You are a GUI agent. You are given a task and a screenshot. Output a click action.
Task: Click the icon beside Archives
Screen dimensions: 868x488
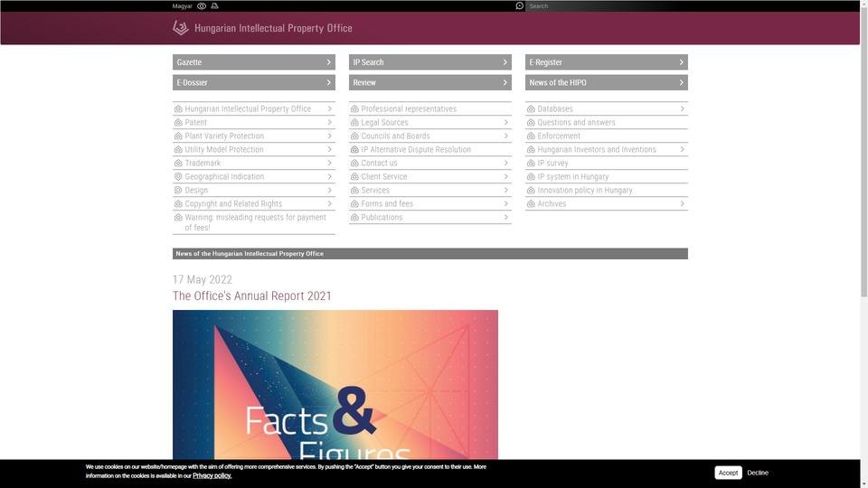[531, 203]
